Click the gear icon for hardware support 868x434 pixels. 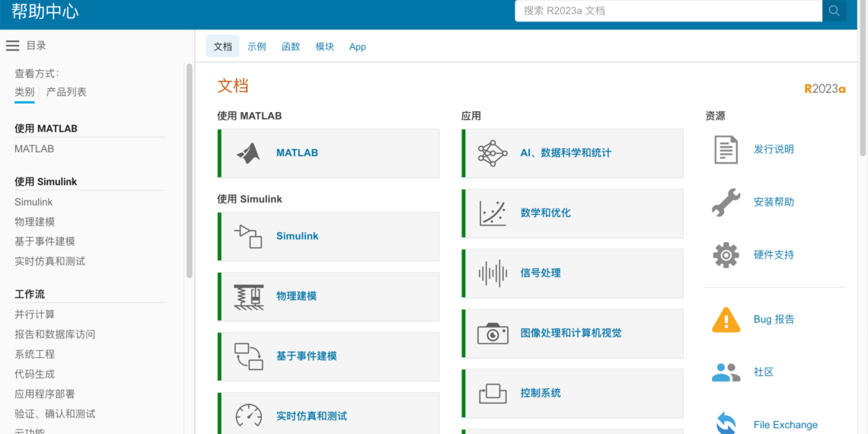(x=726, y=255)
